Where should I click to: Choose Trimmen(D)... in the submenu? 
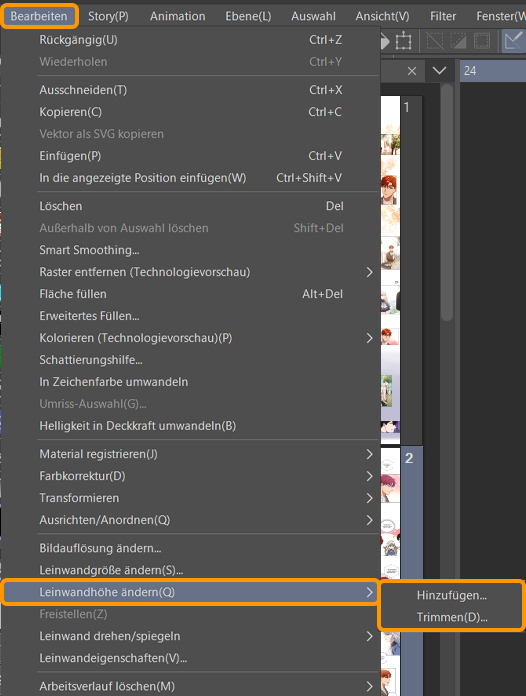(451, 617)
